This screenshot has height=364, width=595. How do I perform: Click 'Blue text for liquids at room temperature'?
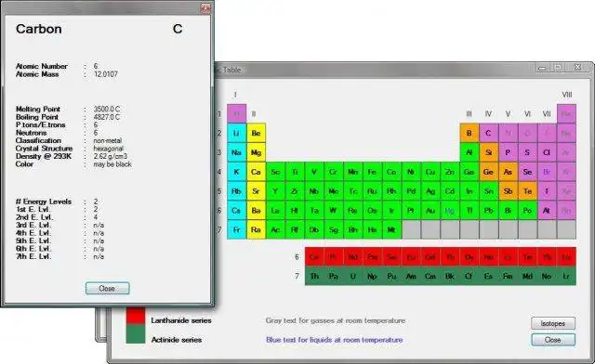335,340
